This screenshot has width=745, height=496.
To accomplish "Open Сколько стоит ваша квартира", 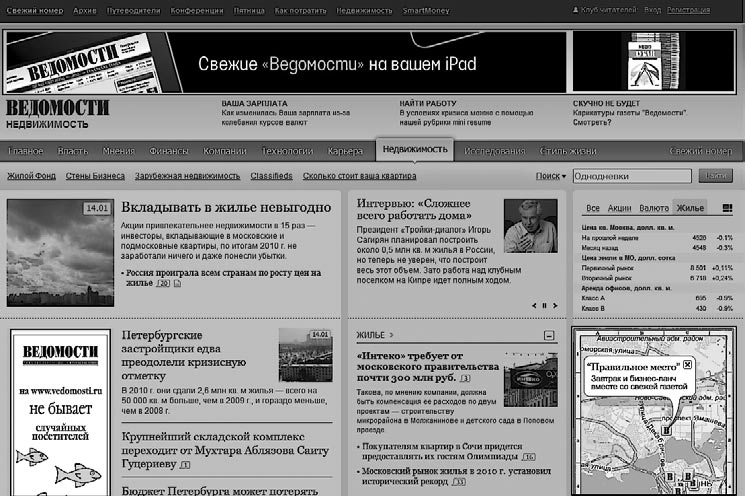I will 360,176.
